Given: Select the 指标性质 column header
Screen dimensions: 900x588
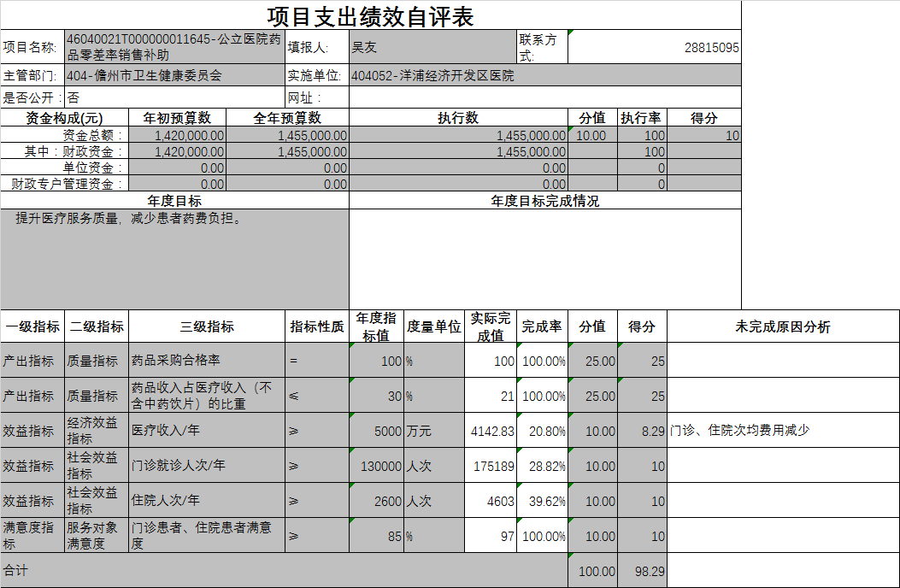Looking at the screenshot, I should click(x=317, y=326).
